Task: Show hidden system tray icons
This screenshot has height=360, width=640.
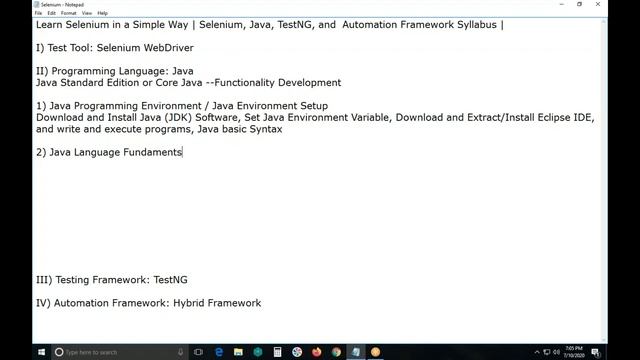Action: 537,352
